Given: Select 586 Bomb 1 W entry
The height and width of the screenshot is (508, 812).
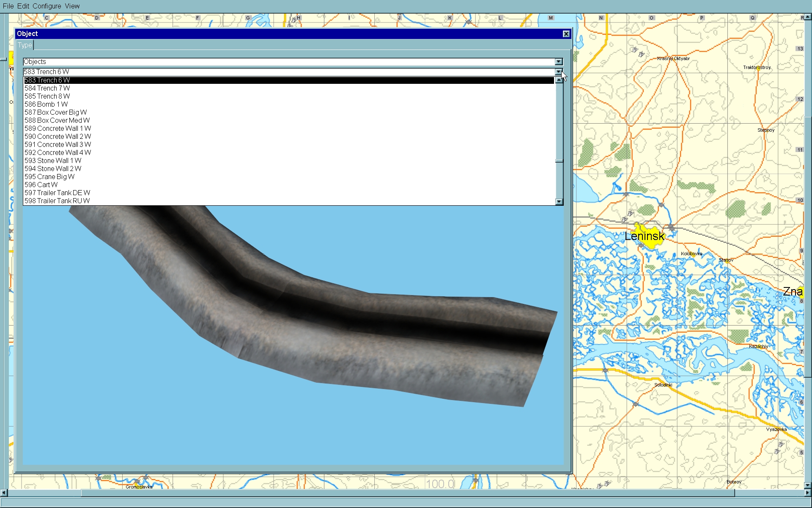Looking at the screenshot, I should [46, 104].
